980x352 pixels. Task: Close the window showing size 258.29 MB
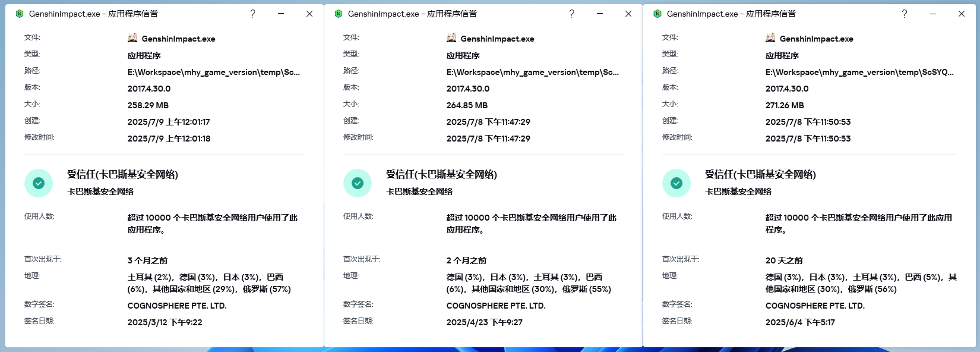[x=309, y=14]
